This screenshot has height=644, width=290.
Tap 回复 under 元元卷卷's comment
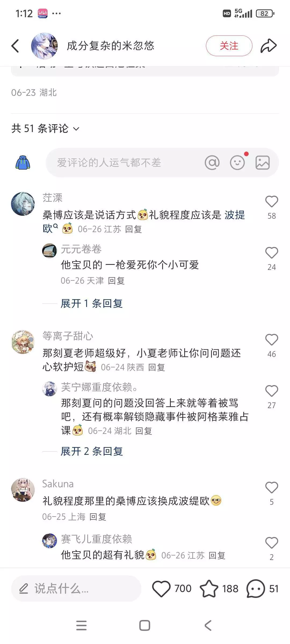116,281
